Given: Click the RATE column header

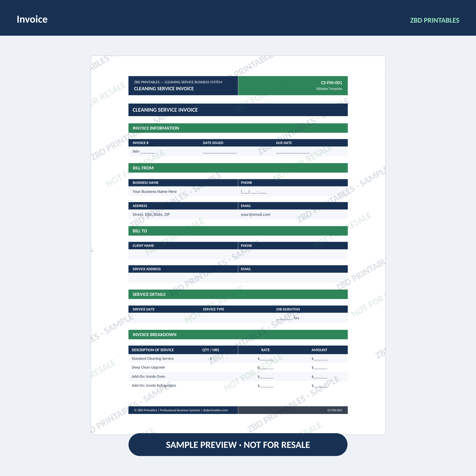Looking at the screenshot, I should [x=265, y=350].
